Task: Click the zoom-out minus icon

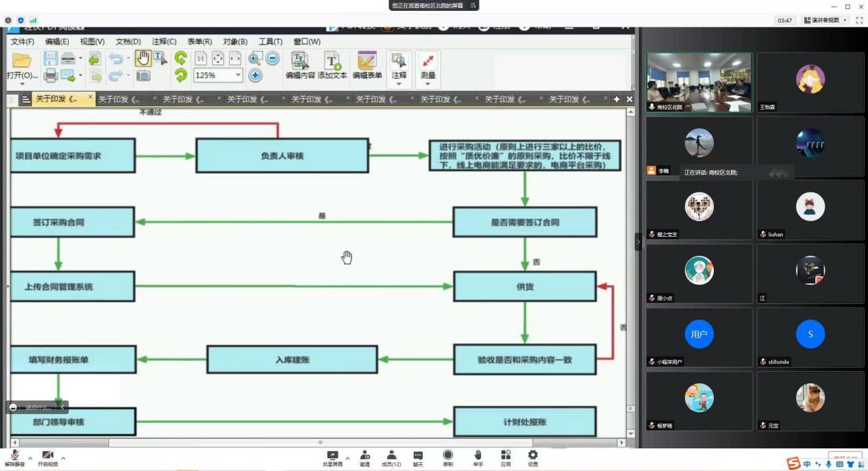Action: [x=272, y=59]
